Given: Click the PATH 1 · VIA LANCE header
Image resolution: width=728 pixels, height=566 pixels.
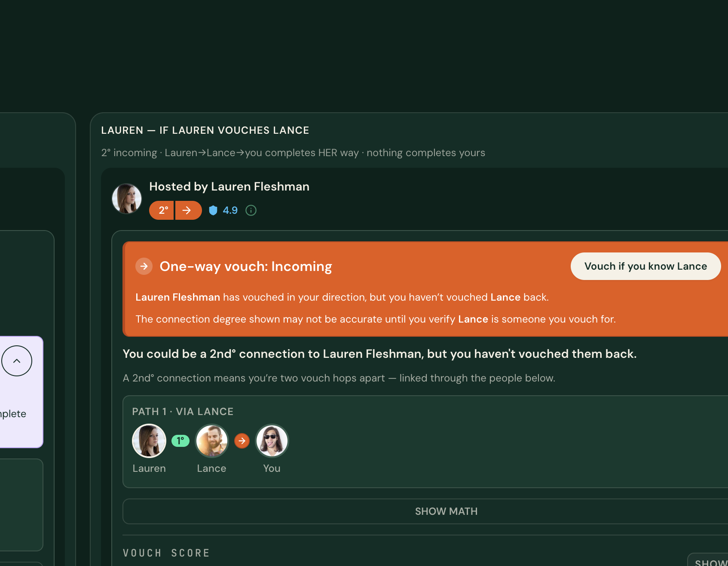Looking at the screenshot, I should pos(183,412).
